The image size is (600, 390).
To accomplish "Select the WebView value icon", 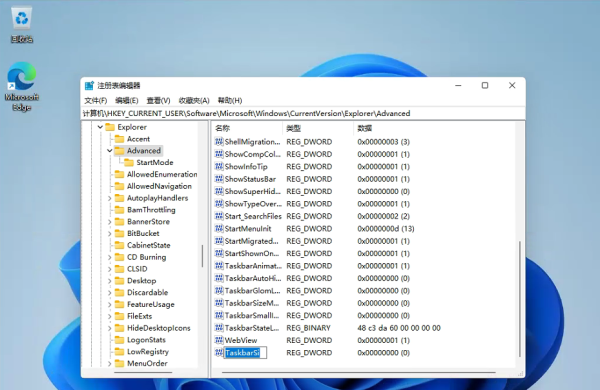I will click(219, 340).
